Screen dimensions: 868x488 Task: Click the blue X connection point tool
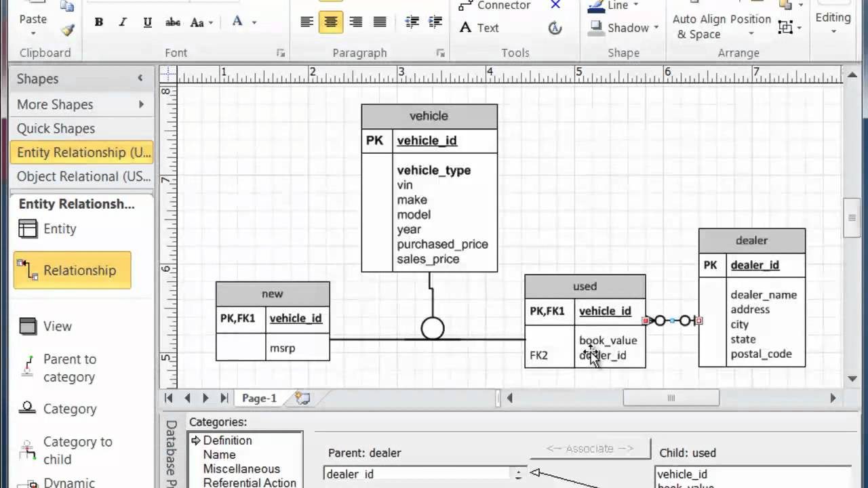tap(555, 5)
